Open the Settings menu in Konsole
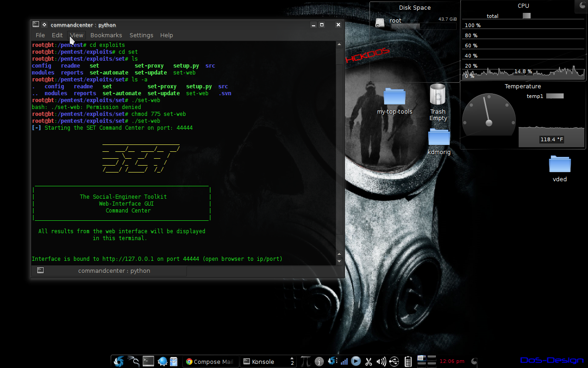The height and width of the screenshot is (368, 588). [141, 35]
